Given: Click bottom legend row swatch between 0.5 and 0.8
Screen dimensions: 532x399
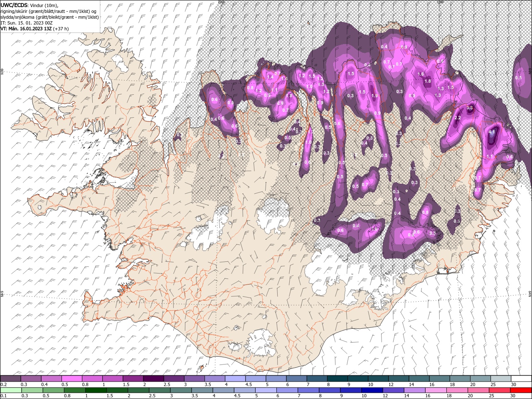Looking at the screenshot, I should click(x=54, y=390).
